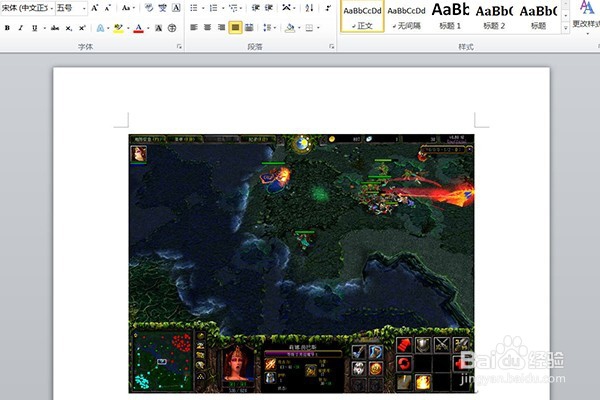Apply 正文 style

362,16
